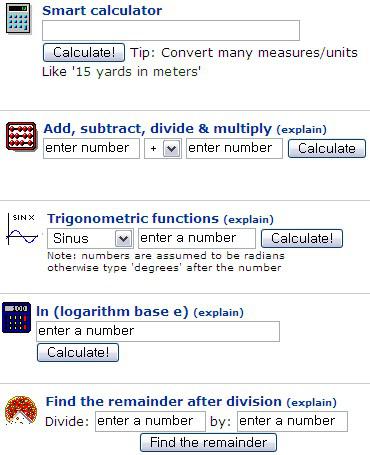Click the pizza remainder icon
The width and height of the screenshot is (370, 455).
pos(21,410)
